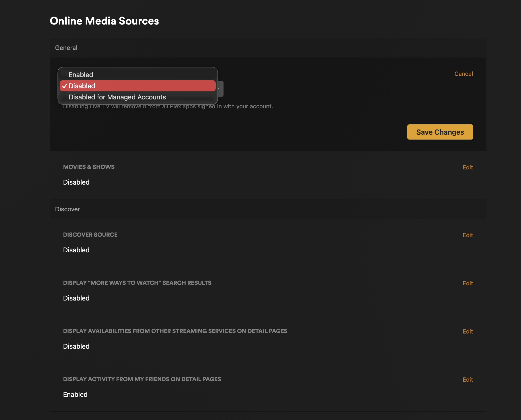Select the Enabled option in dropdown
This screenshot has width=521, height=420.
[81, 75]
